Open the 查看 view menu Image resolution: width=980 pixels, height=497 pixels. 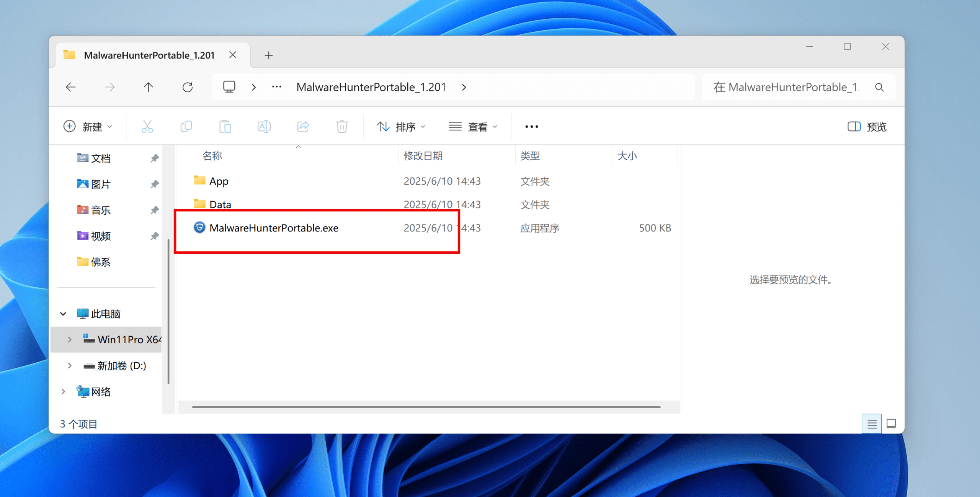(473, 127)
